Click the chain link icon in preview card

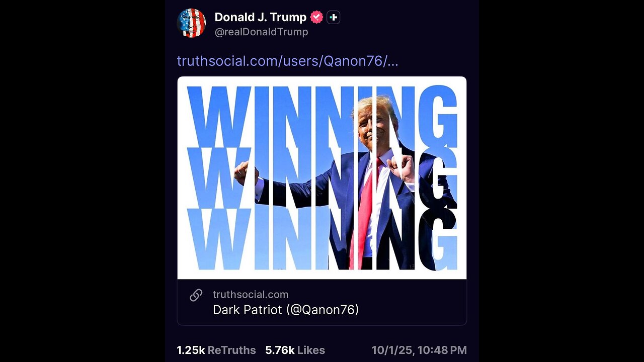click(196, 295)
